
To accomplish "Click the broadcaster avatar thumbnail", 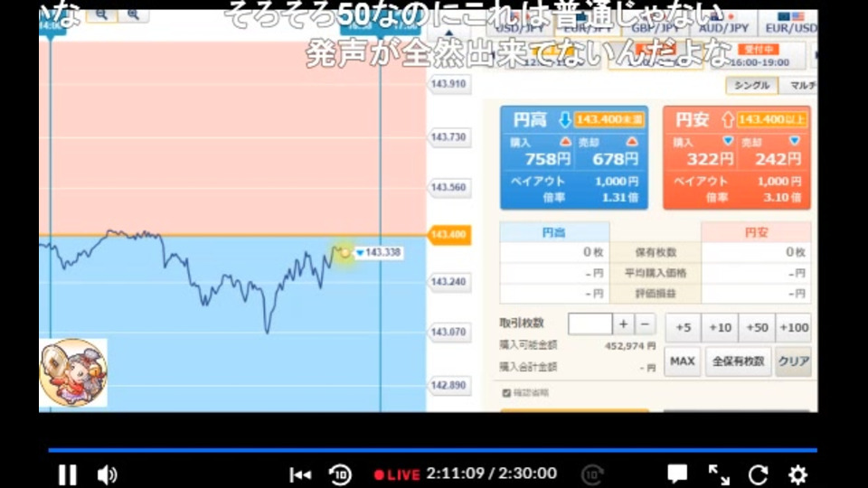I will (73, 372).
